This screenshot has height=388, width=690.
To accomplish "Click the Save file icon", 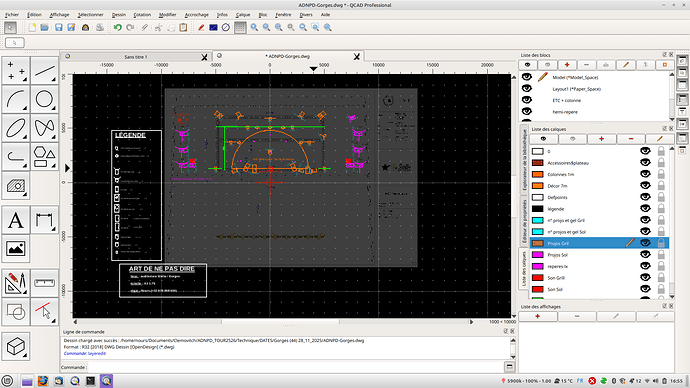I will (x=59, y=27).
